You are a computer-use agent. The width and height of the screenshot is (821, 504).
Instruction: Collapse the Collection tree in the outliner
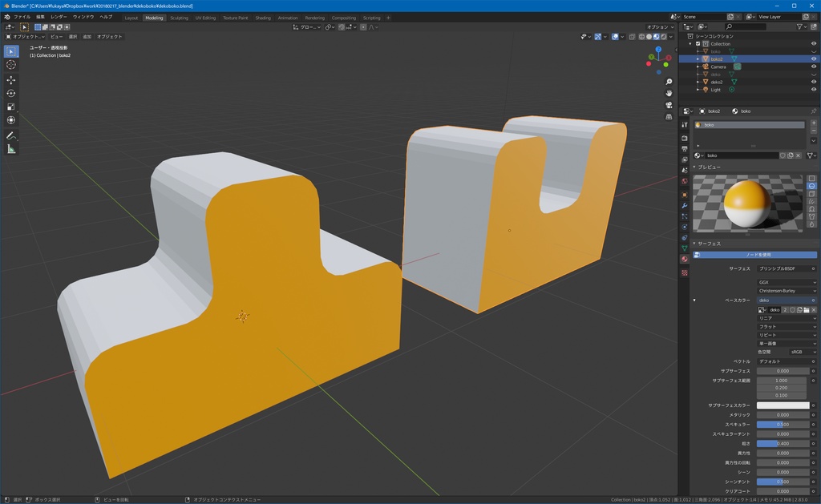690,43
